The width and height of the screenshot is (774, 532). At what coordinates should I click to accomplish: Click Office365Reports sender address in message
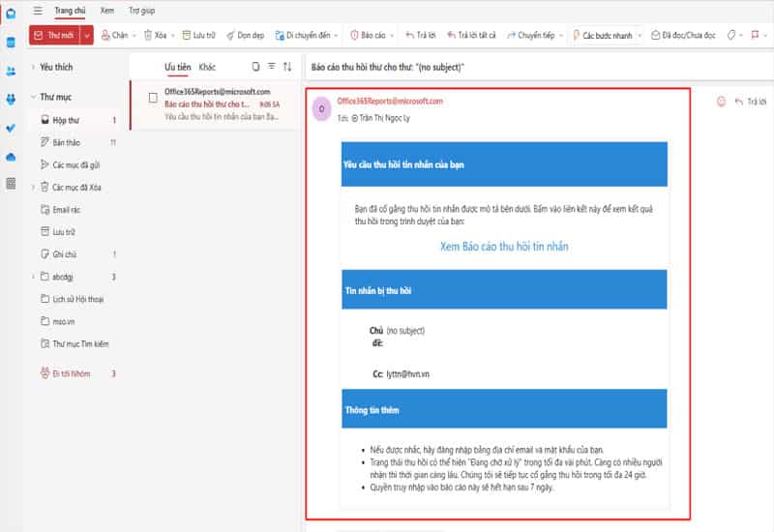[390, 102]
